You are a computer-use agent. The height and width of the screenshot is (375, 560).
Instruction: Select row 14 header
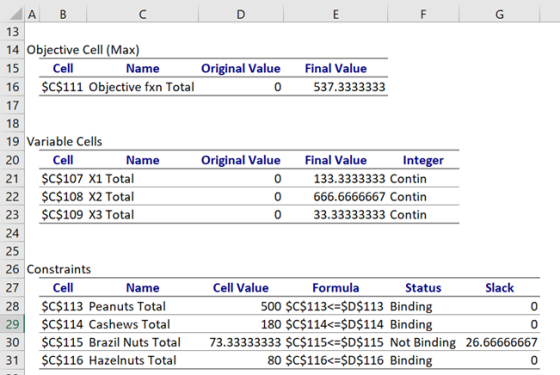[12, 50]
